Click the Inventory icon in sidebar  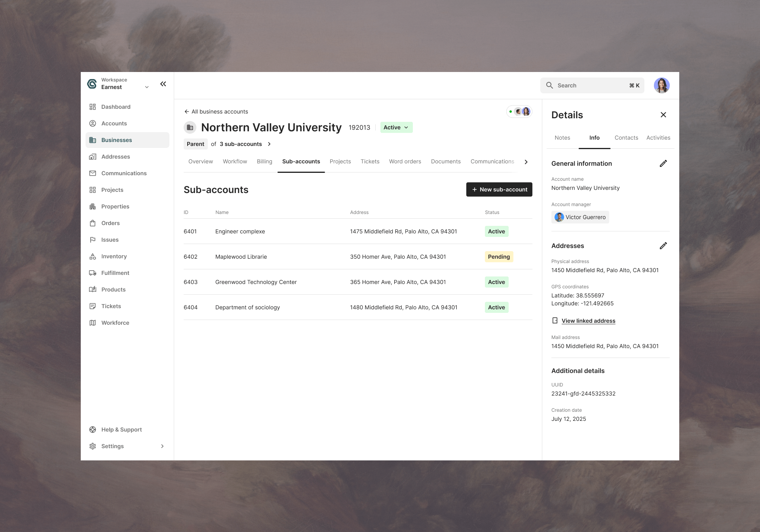point(93,256)
